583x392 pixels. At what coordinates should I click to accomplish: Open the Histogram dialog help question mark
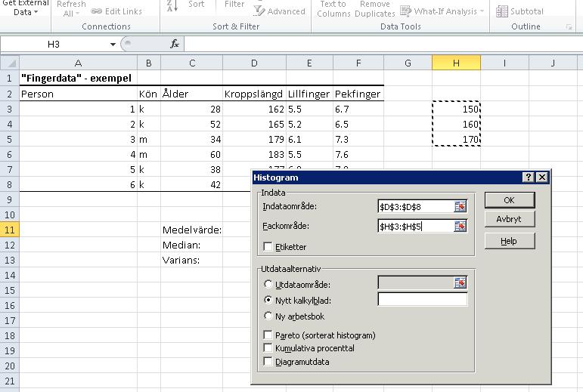529,177
